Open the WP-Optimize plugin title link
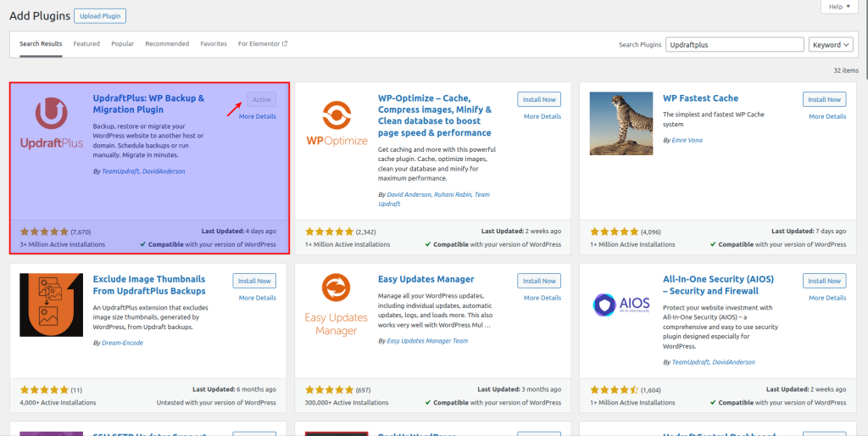 pos(435,115)
